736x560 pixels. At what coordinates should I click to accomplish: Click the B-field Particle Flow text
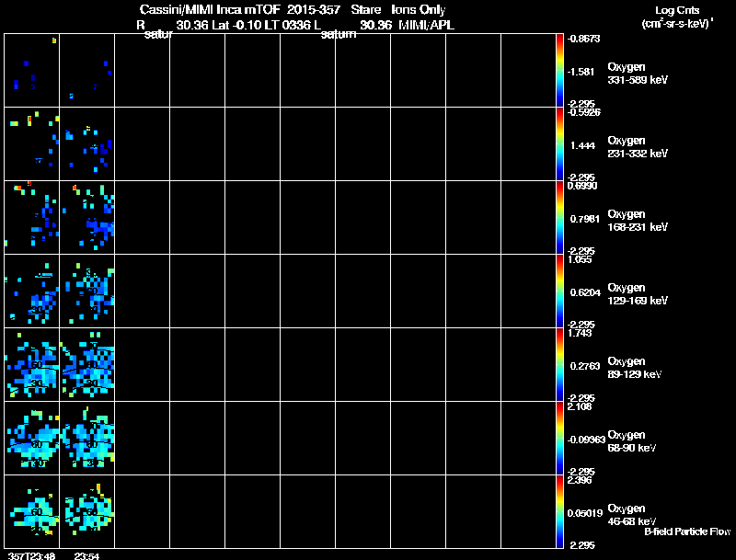(687, 531)
